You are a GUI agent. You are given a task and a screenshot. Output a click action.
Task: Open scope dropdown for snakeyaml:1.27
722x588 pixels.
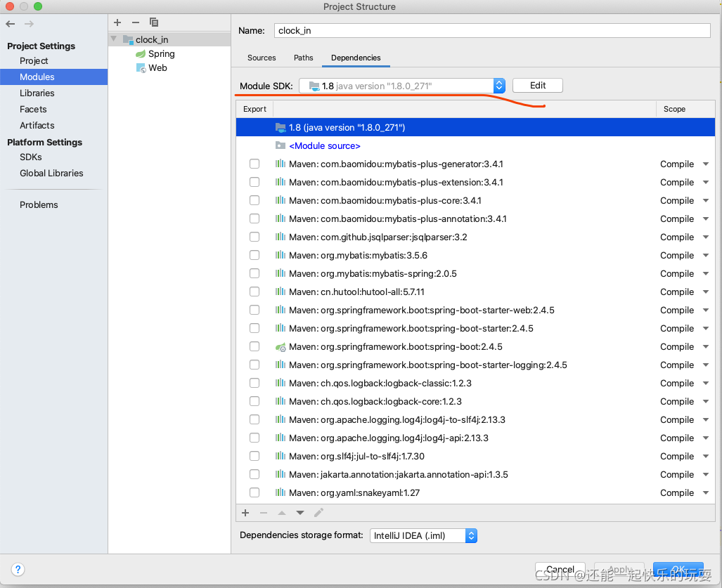(705, 493)
